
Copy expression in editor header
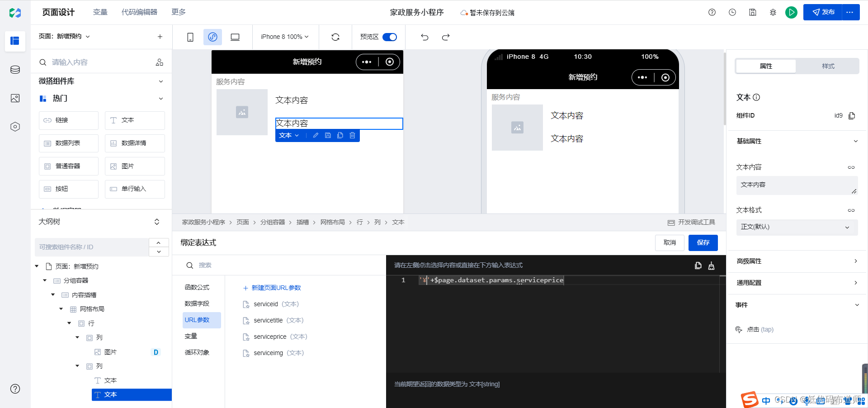698,266
